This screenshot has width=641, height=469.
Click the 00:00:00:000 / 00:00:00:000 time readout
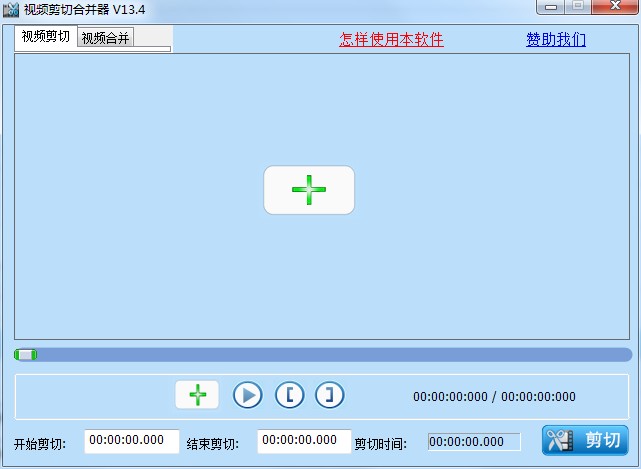point(494,397)
